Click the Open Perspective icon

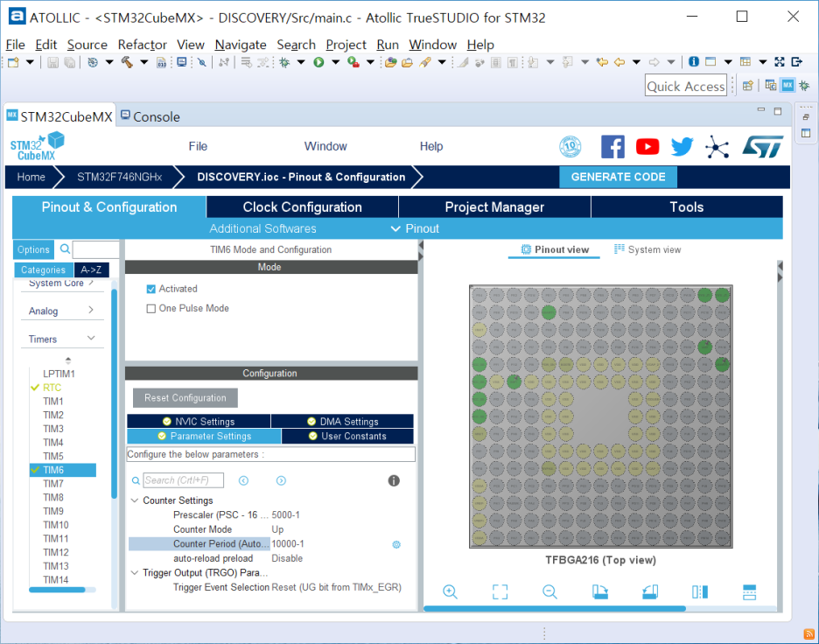pos(748,85)
